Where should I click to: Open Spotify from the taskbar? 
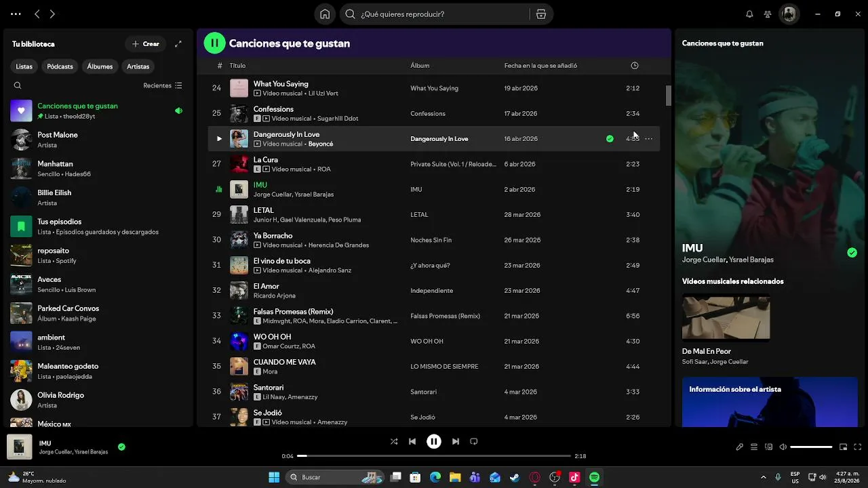pyautogui.click(x=595, y=477)
